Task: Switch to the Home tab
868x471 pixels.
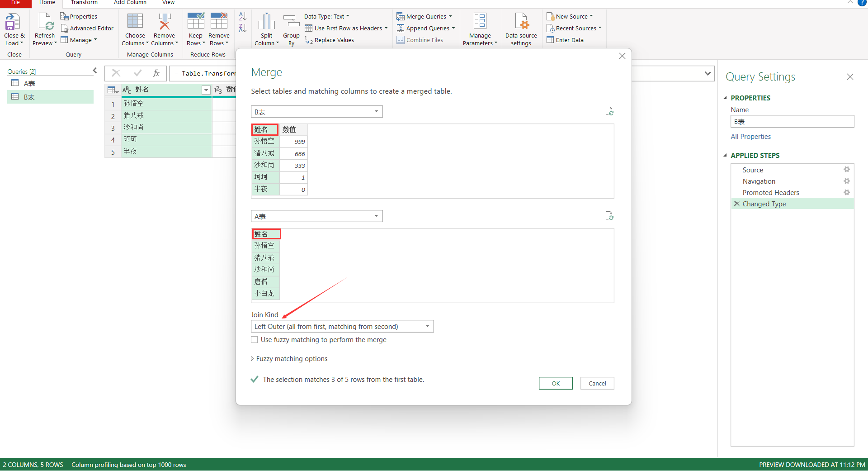Action: click(47, 3)
